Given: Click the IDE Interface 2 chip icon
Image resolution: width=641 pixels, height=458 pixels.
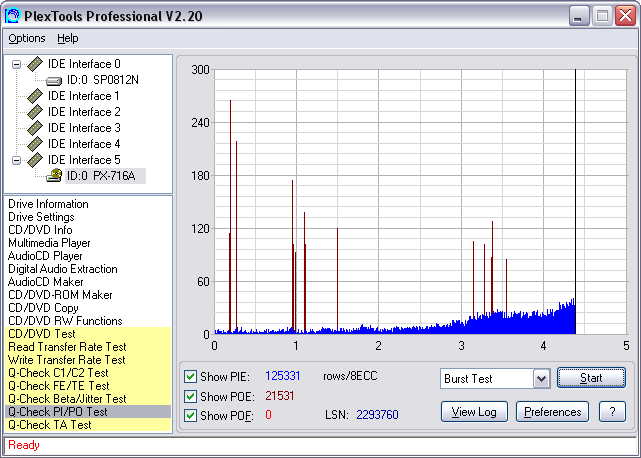Looking at the screenshot, I should tap(35, 112).
